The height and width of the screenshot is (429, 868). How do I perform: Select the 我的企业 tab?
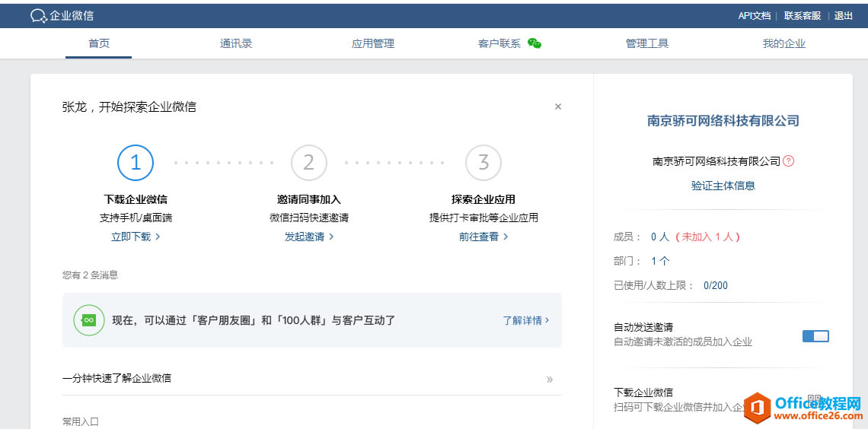click(x=783, y=43)
